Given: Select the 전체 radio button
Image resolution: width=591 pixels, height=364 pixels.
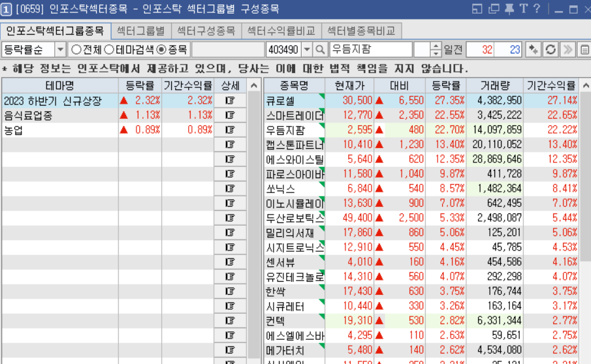Looking at the screenshot, I should coord(76,50).
